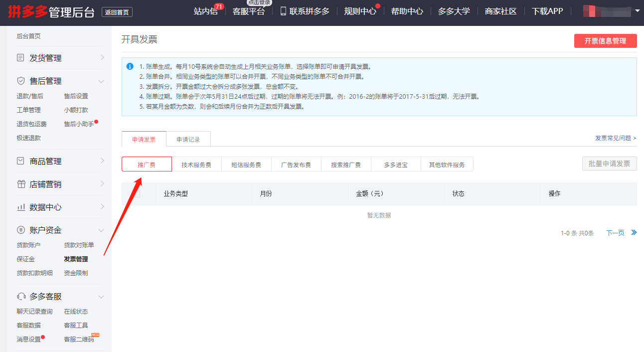Expand the 发货管理 menu arrow
Image resolution: width=644 pixels, height=352 pixels.
click(x=102, y=58)
